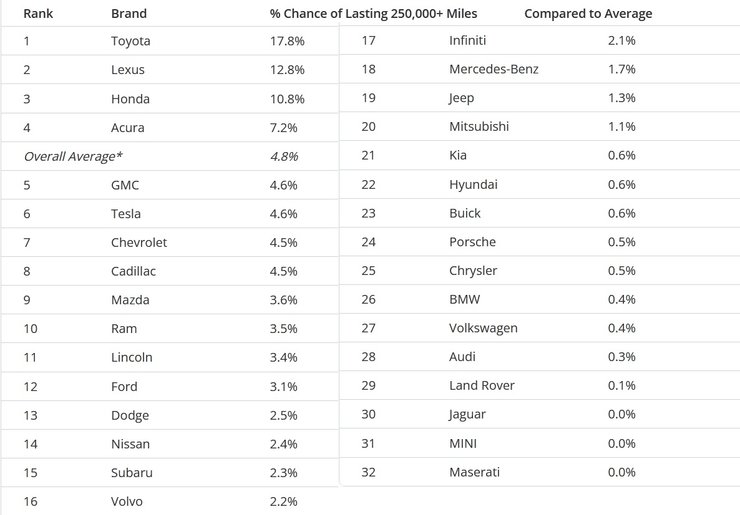Click the Compared to Average header
This screenshot has width=740, height=515.
pos(588,14)
